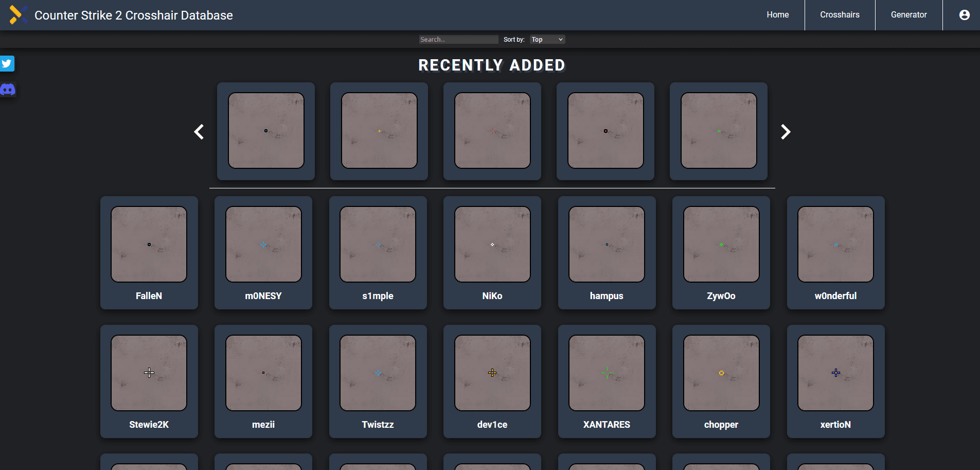980x470 pixels.
Task: Show previous Recently Added crosshairs
Action: pyautogui.click(x=199, y=132)
